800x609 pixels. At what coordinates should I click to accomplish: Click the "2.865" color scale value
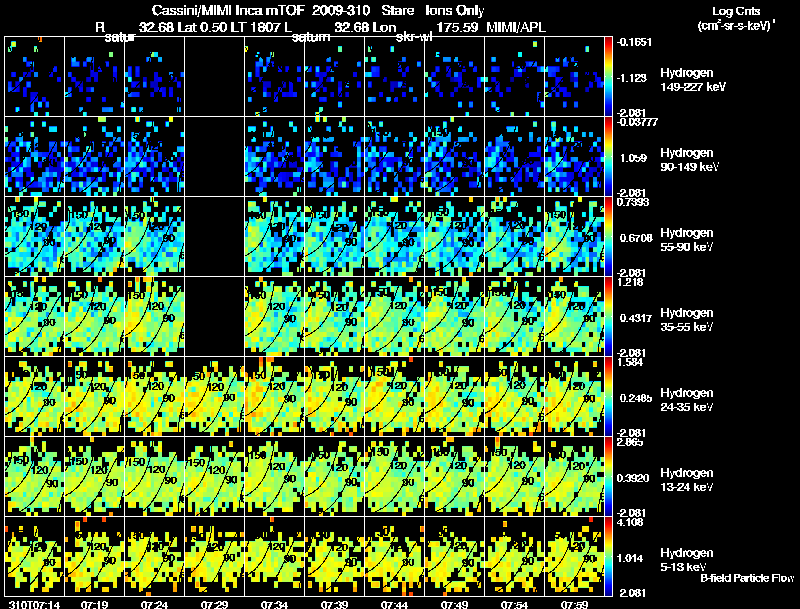point(631,442)
